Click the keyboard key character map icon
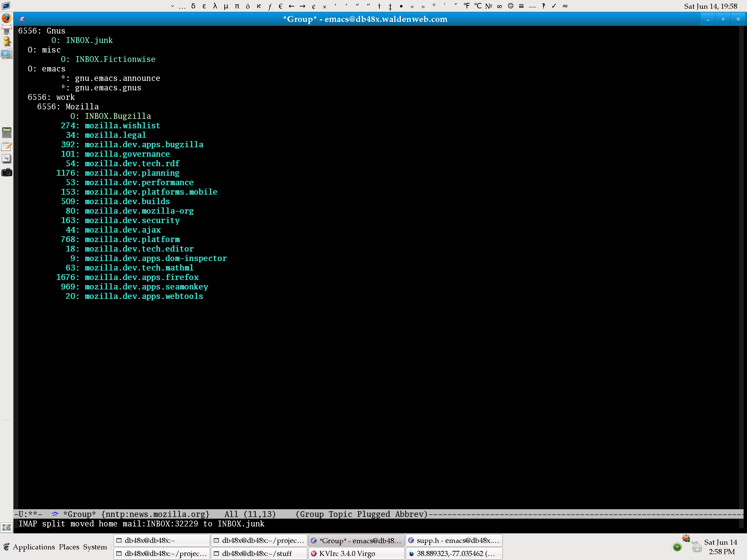The image size is (747, 560). coord(7,159)
